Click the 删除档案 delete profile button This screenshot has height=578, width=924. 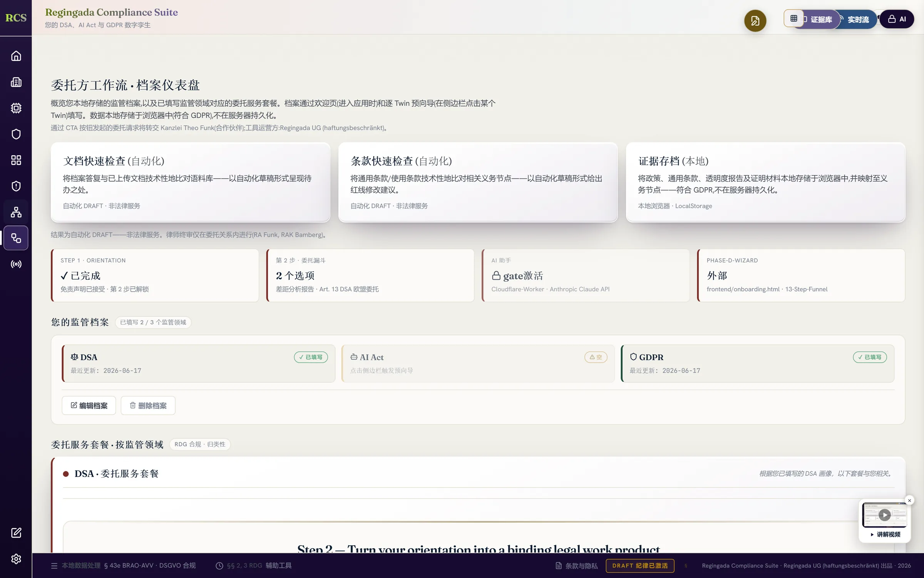click(x=148, y=405)
